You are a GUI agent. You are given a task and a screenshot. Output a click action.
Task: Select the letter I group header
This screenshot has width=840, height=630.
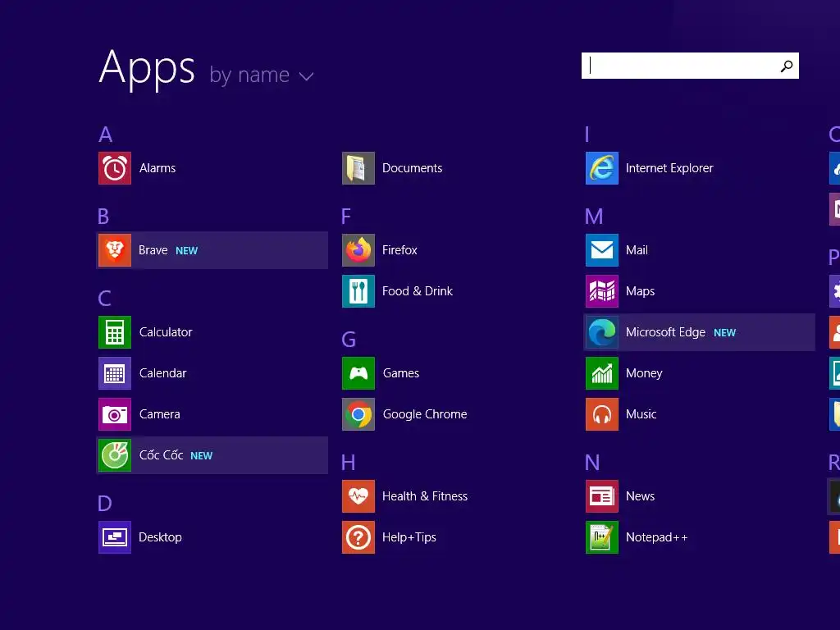(587, 135)
